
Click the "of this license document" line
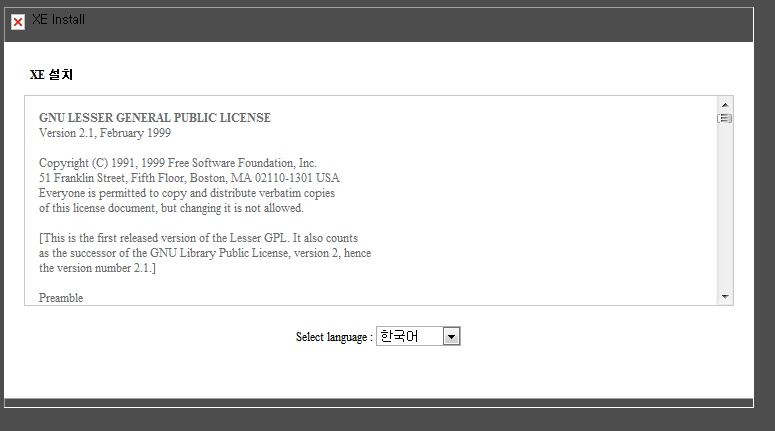coord(171,208)
